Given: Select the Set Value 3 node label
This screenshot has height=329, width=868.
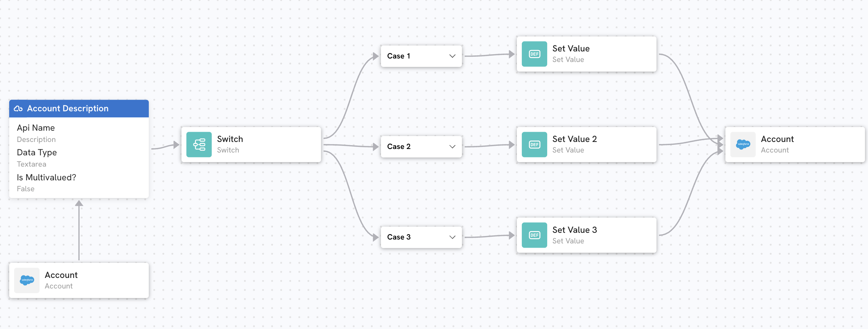Looking at the screenshot, I should (575, 230).
